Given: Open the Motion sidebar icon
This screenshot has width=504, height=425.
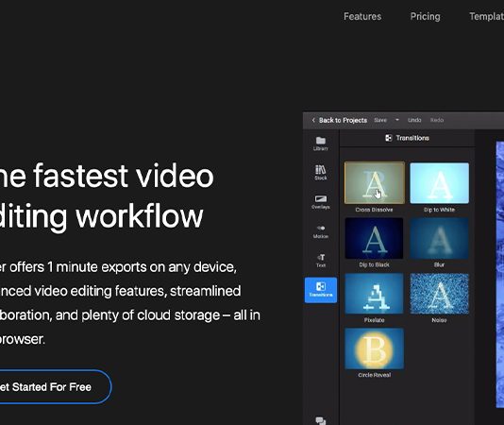Looking at the screenshot, I should (321, 231).
